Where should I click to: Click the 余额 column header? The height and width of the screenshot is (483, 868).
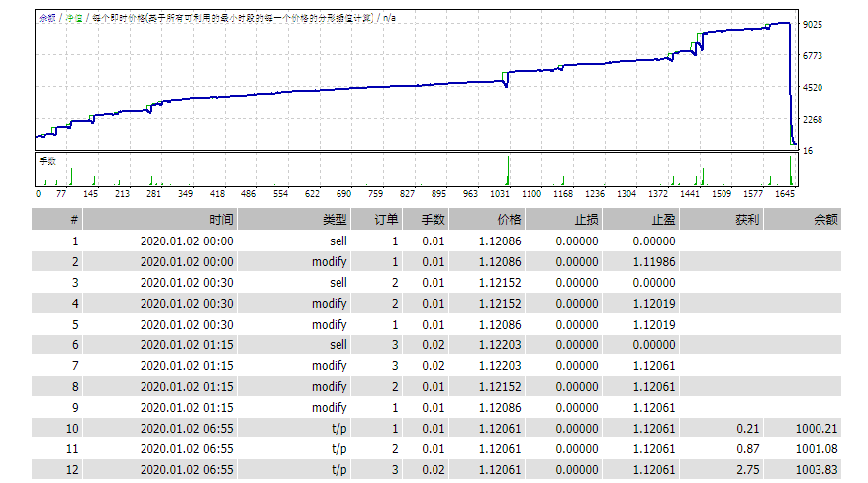tap(824, 219)
